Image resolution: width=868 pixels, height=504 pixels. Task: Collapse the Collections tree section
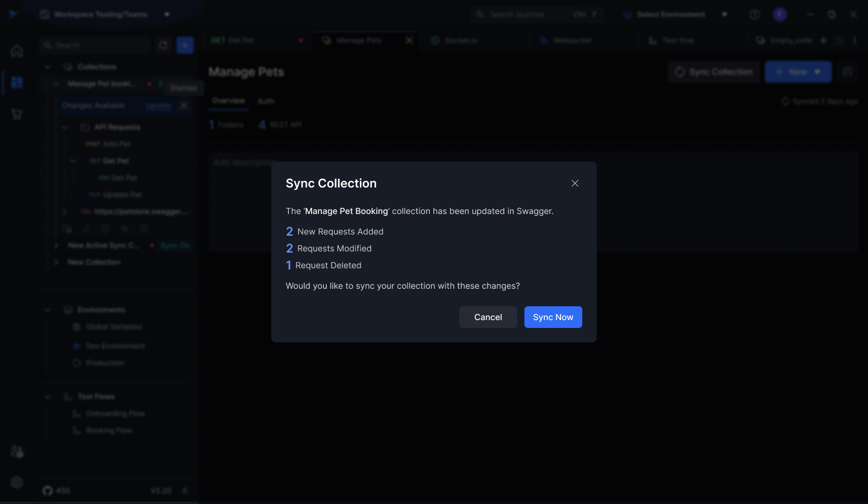48,66
